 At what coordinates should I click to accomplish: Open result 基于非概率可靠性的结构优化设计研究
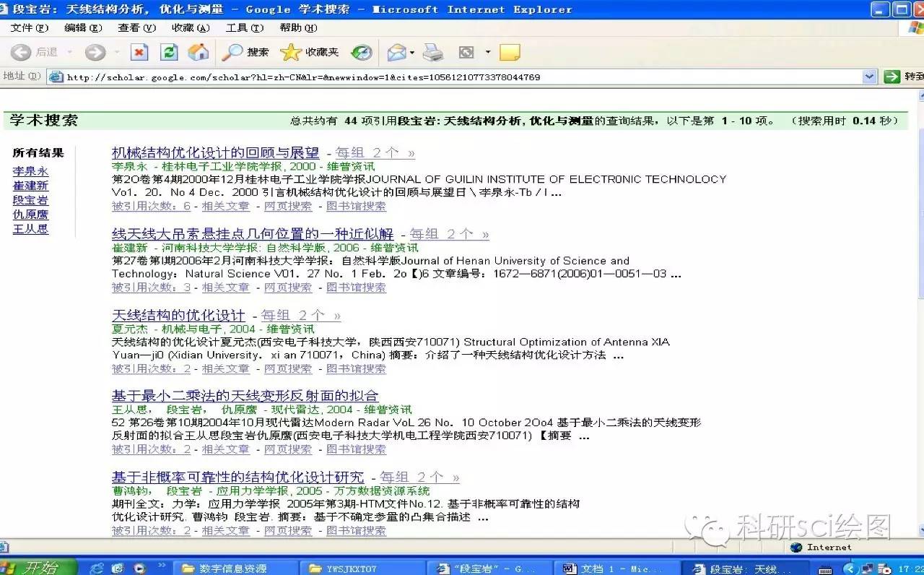coord(237,477)
